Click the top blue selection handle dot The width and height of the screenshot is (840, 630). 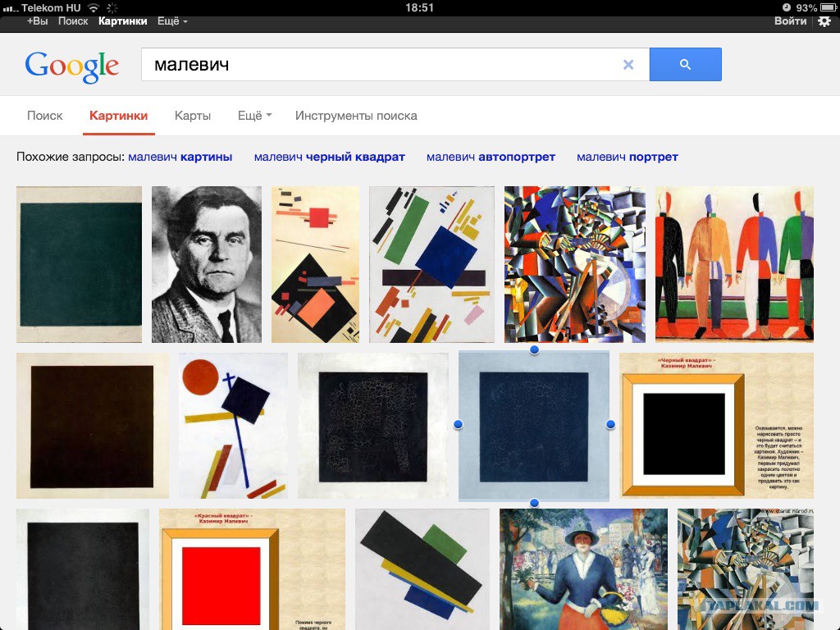534,349
